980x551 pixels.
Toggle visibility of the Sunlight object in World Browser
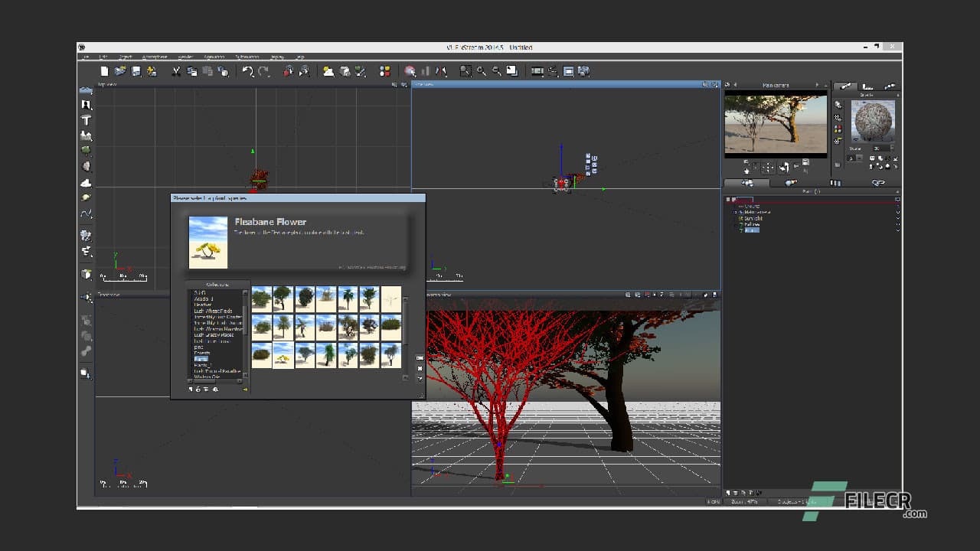tap(897, 218)
